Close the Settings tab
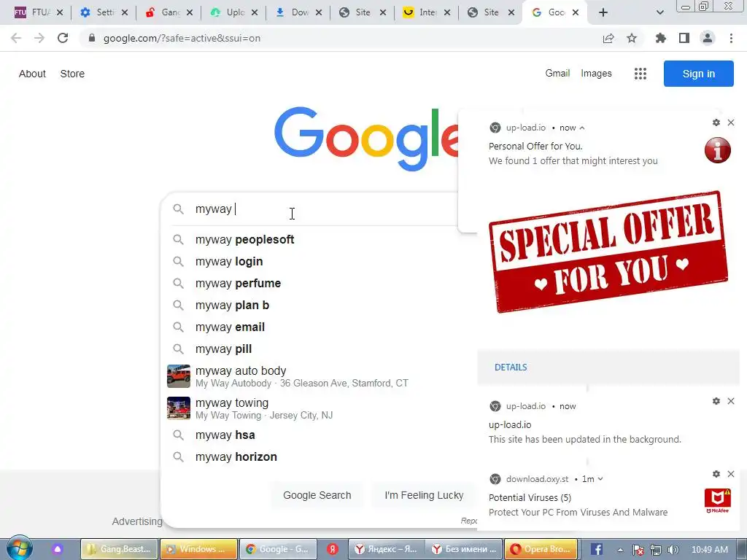 [x=124, y=12]
